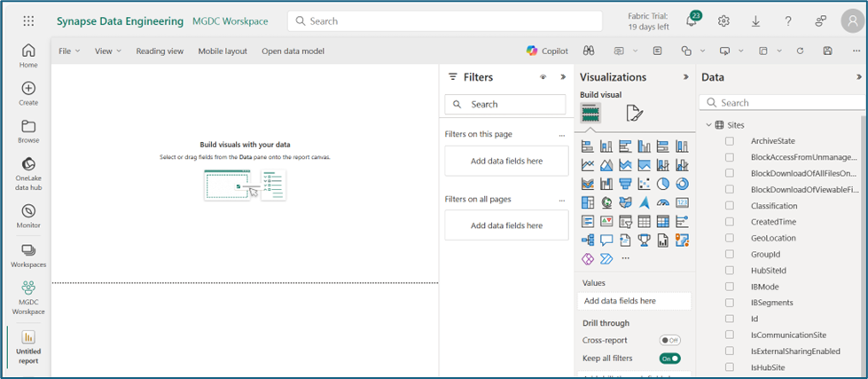
Task: Open the notifications bell
Action: pyautogui.click(x=691, y=21)
